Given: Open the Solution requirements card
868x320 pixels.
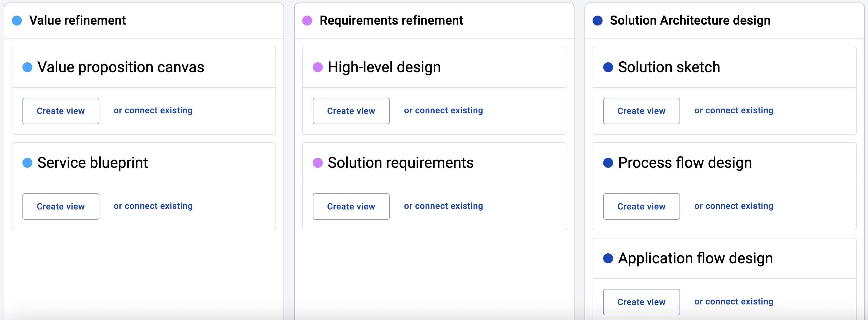Looking at the screenshot, I should tap(401, 163).
